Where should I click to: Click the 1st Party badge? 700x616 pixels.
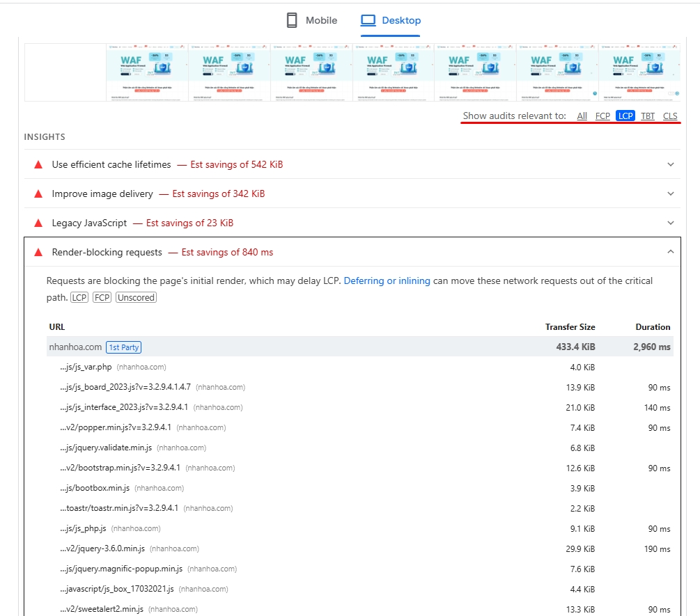(x=124, y=347)
